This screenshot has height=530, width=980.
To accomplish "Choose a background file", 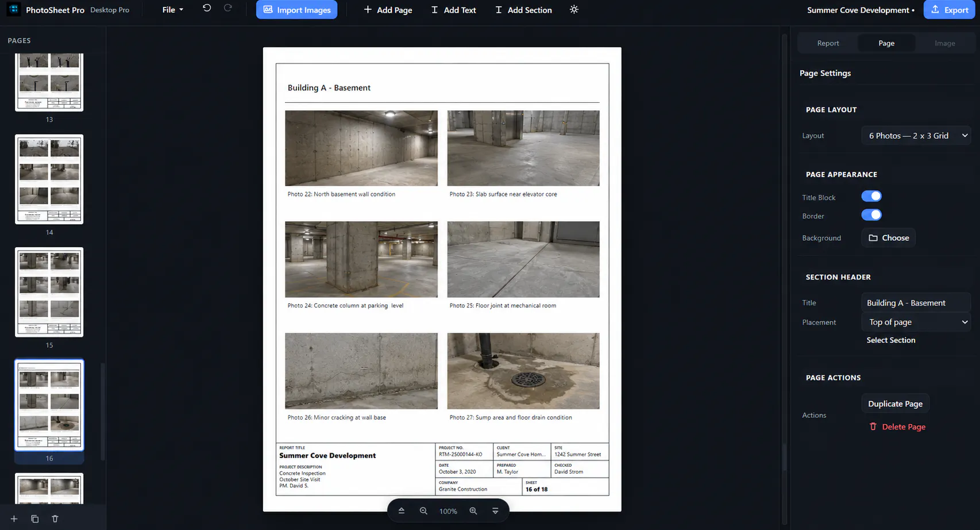I will tap(889, 238).
